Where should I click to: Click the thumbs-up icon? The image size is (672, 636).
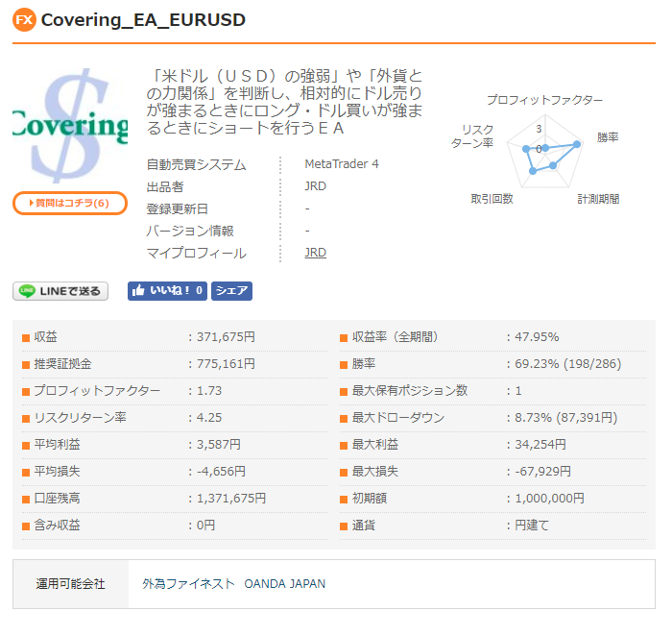(x=138, y=290)
